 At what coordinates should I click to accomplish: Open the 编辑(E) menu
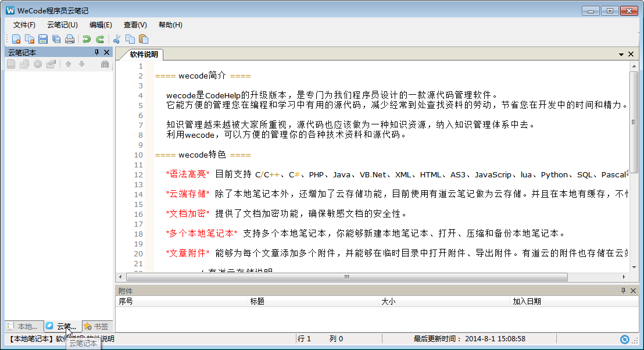click(x=101, y=24)
